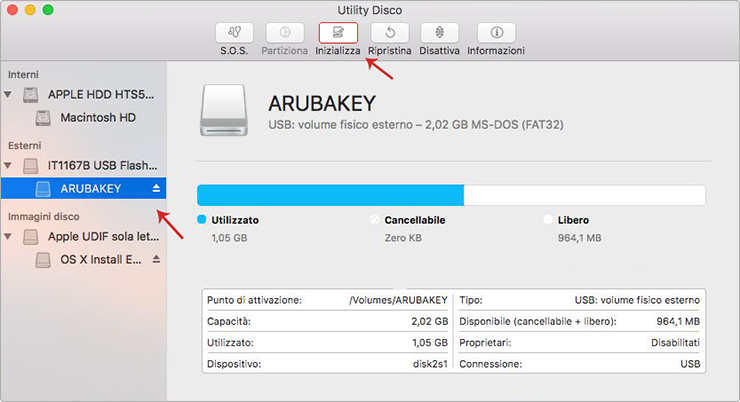Eject the ARUBAKEY volume
Screen dimensions: 740x402
coord(156,188)
